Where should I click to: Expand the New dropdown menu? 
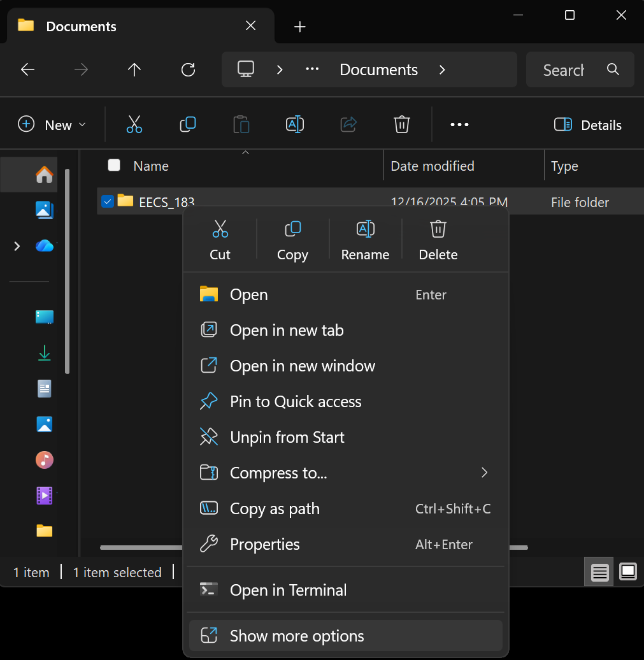(52, 125)
